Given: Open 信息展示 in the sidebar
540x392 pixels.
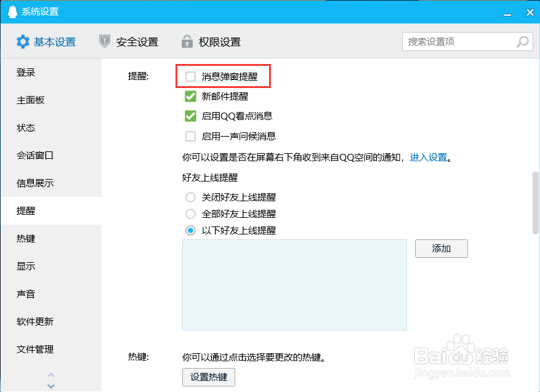Looking at the screenshot, I should click(51, 183).
